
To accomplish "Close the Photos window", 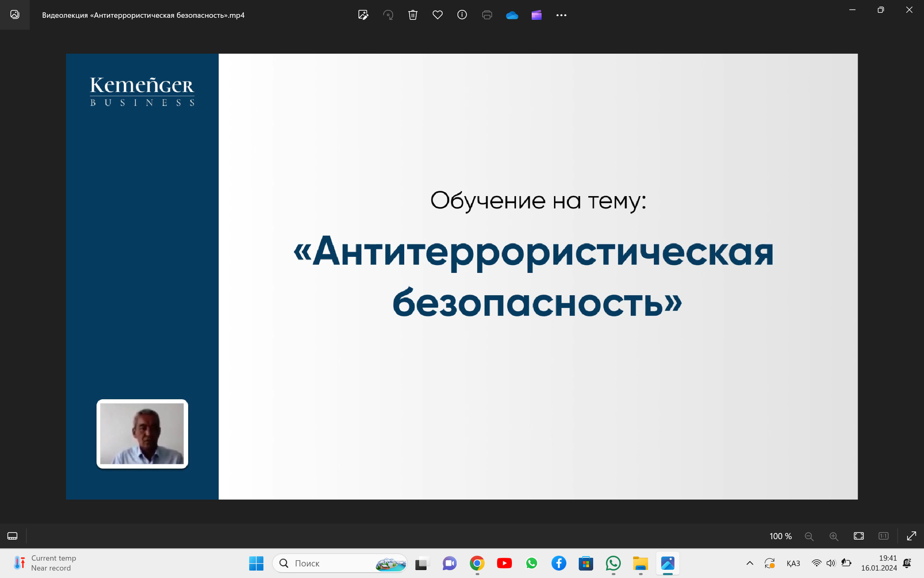I will pyautogui.click(x=909, y=9).
